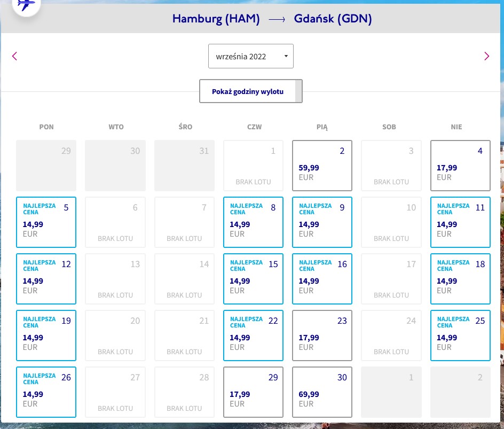The width and height of the screenshot is (504, 429).
Task: Select best price flight on September 22
Action: 253,336
